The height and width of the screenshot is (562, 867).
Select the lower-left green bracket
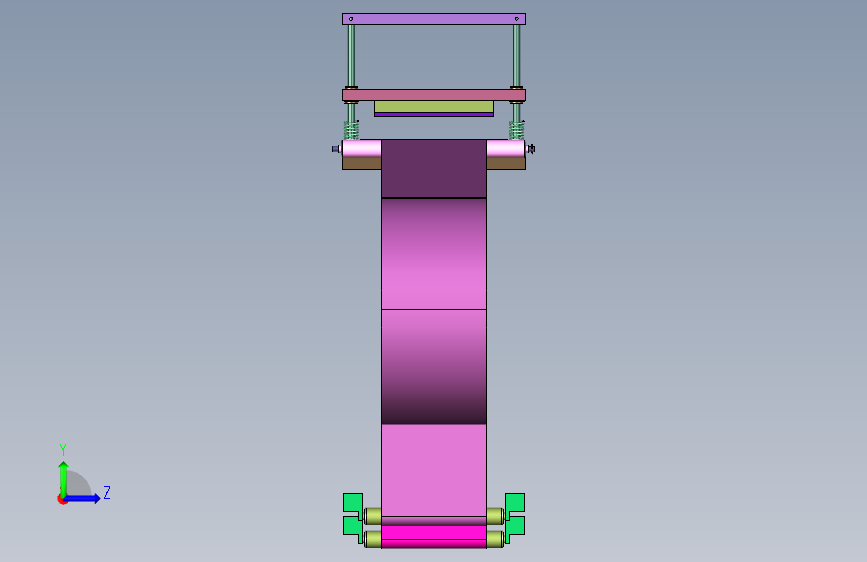353,526
